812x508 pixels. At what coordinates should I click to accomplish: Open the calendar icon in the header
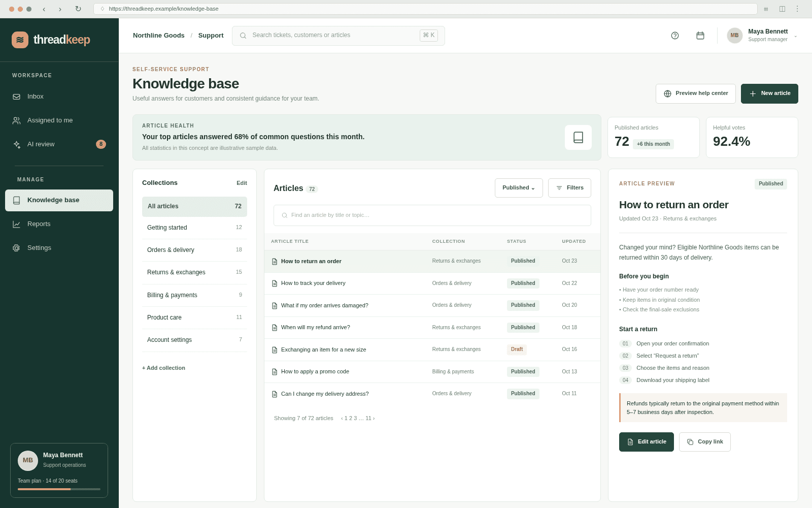700,36
